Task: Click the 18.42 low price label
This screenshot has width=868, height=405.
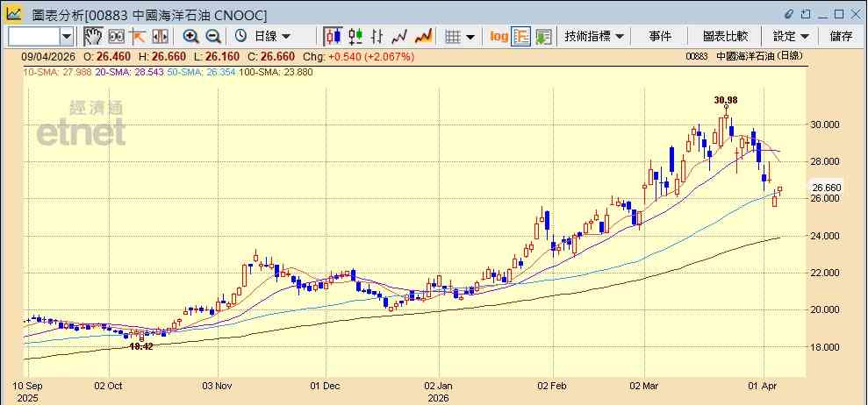Action: pos(141,346)
